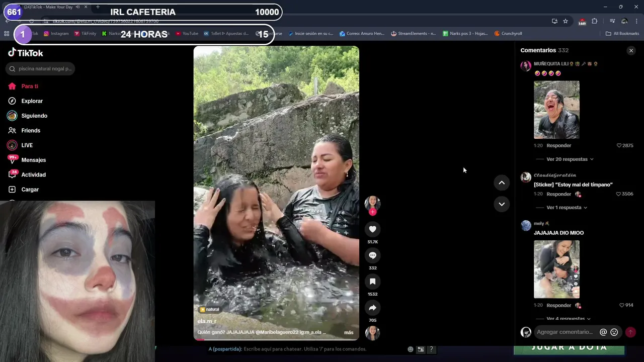Screen dimensions: 644x362
Task: Open the StreamElements bookmark
Action: pyautogui.click(x=413, y=34)
